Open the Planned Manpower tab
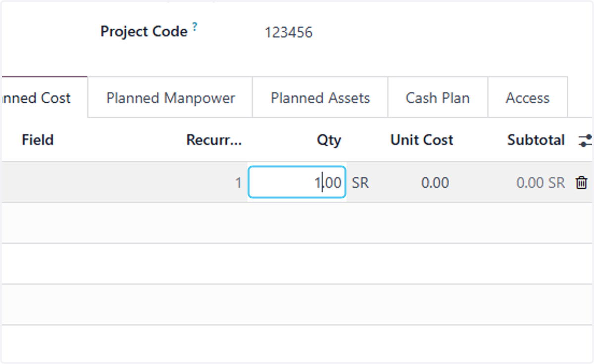This screenshot has width=594, height=364. 170,97
